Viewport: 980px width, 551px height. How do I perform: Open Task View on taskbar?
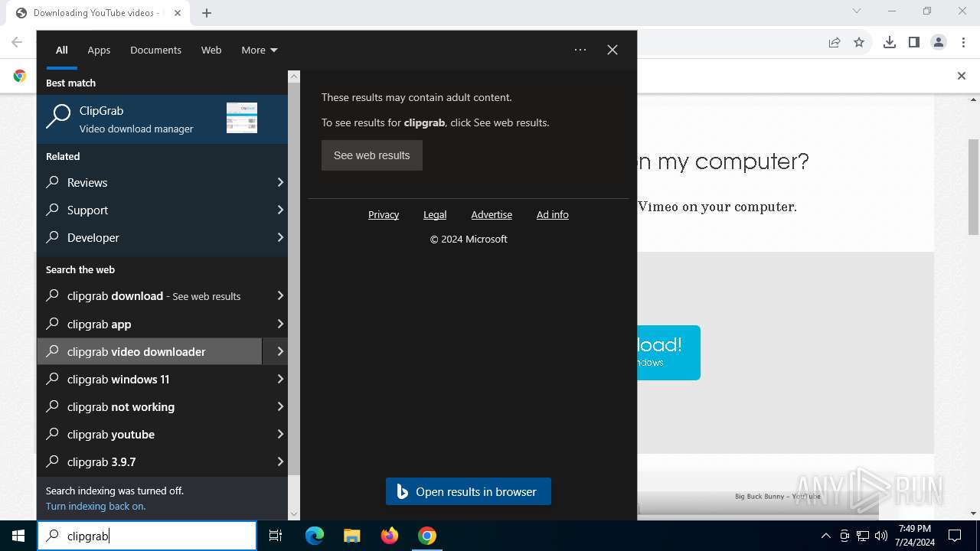[x=276, y=536]
